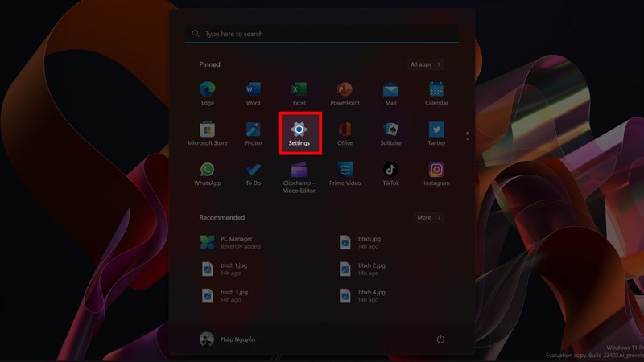The height and width of the screenshot is (362, 644).
Task: Expand More recommended items
Action: (x=429, y=217)
